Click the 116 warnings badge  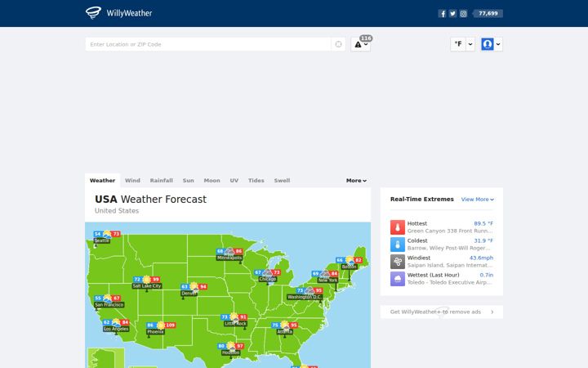(x=366, y=38)
